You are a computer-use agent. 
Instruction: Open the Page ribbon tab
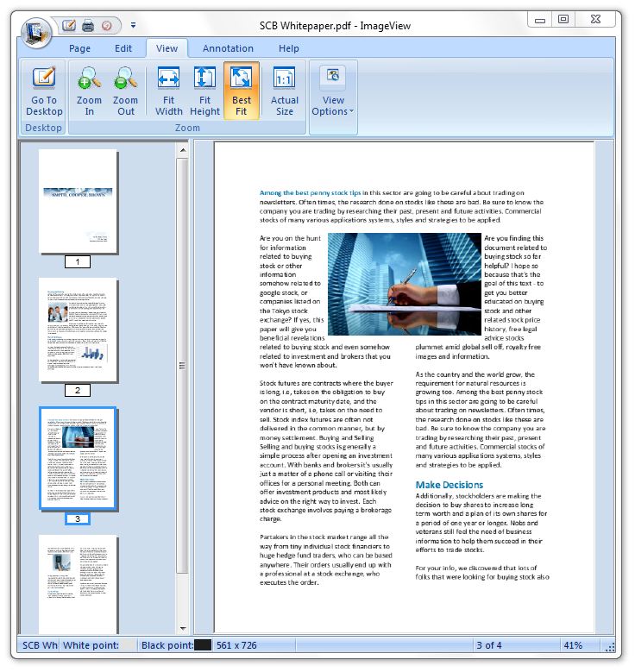coord(79,48)
